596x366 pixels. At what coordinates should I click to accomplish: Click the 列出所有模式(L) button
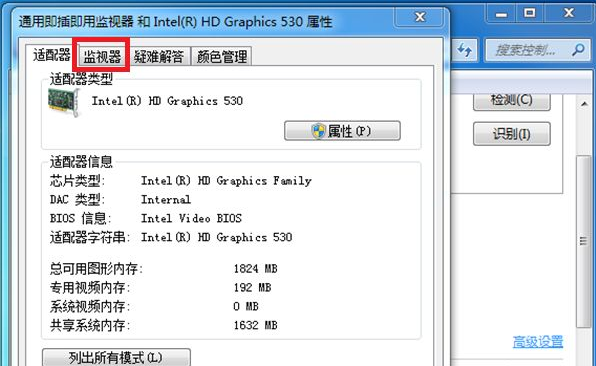tap(116, 358)
